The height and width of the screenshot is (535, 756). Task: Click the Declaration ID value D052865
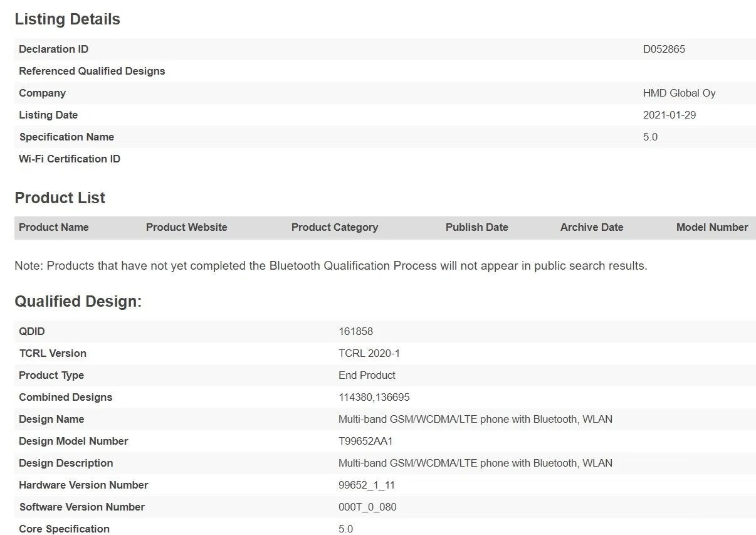[x=663, y=50]
